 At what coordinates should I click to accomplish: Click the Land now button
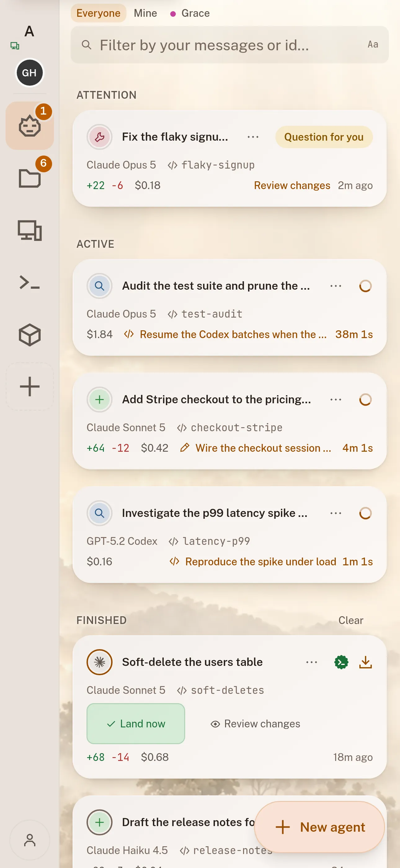(x=136, y=723)
